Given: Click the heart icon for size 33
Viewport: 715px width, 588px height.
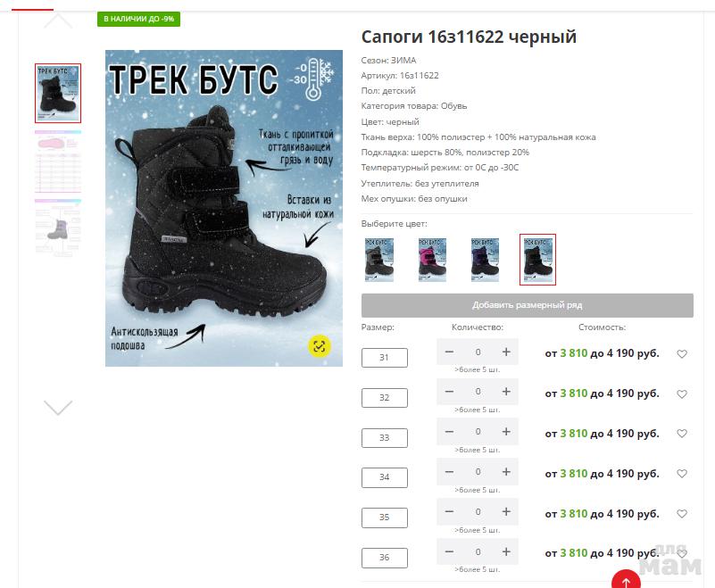Looking at the screenshot, I should 682,434.
